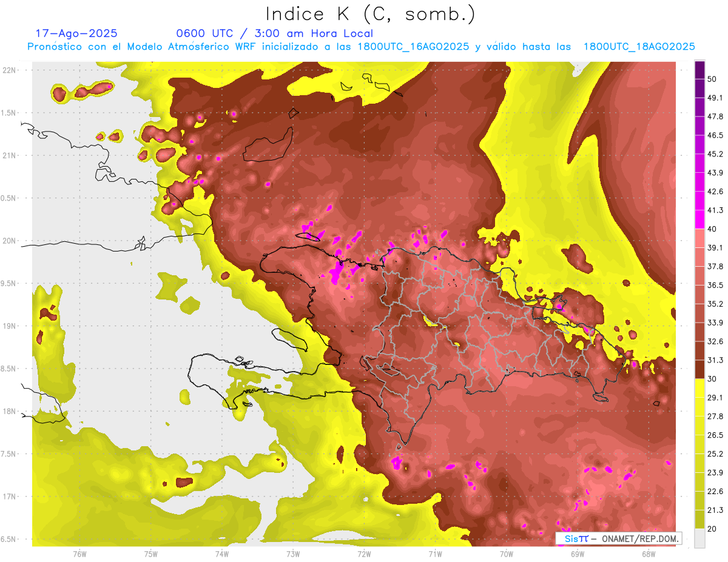Click the "35.2" legend value

715,304
